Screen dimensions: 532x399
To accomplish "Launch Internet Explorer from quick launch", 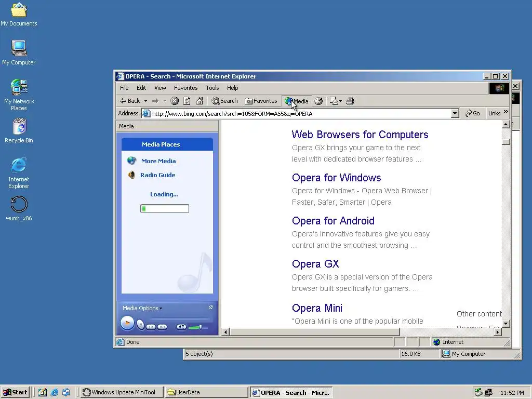I will [x=54, y=392].
